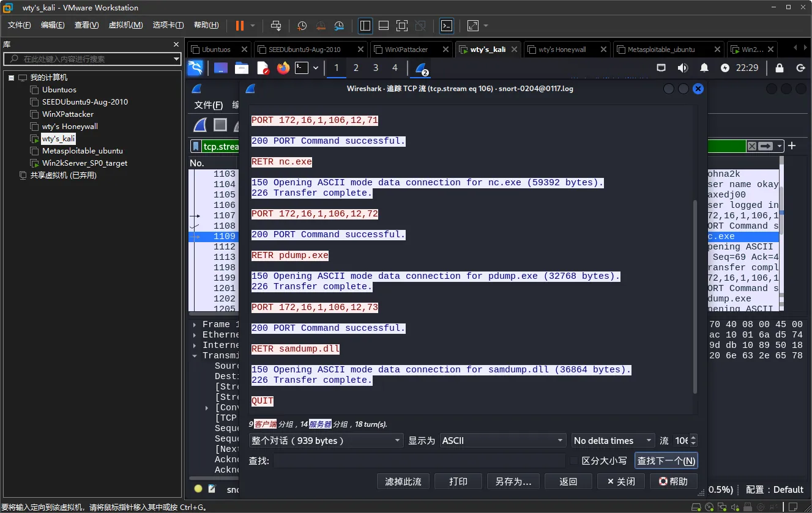Clear the display filter with X icon
Screen dimensions: 812x513
click(x=751, y=146)
